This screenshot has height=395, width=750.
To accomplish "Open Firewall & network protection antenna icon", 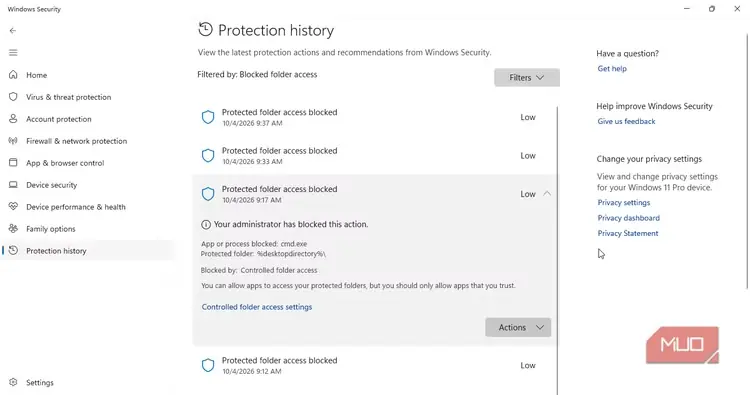I will [x=13, y=141].
